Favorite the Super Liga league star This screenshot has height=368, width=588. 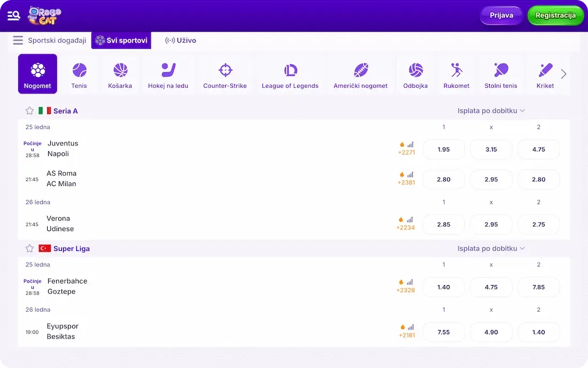coord(30,248)
